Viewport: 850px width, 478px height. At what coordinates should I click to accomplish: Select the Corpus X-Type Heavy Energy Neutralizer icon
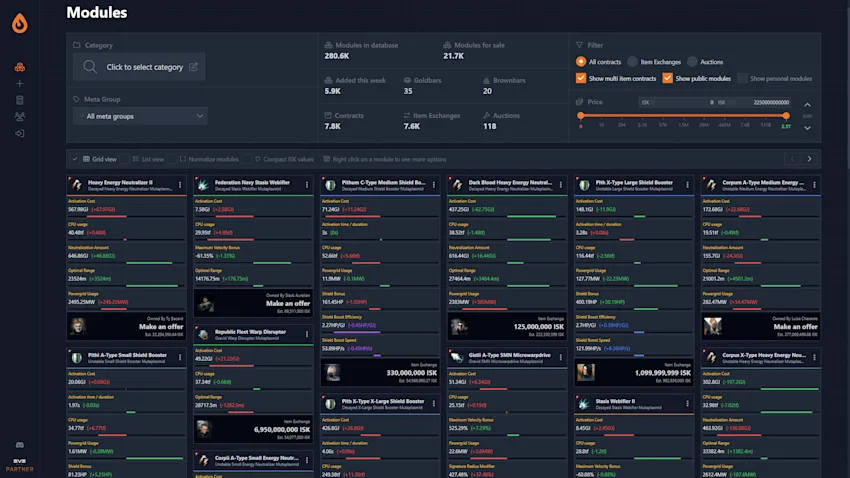point(711,358)
